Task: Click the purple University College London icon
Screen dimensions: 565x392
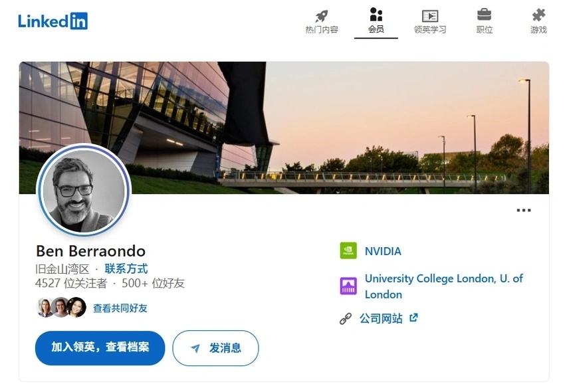Action: click(348, 286)
